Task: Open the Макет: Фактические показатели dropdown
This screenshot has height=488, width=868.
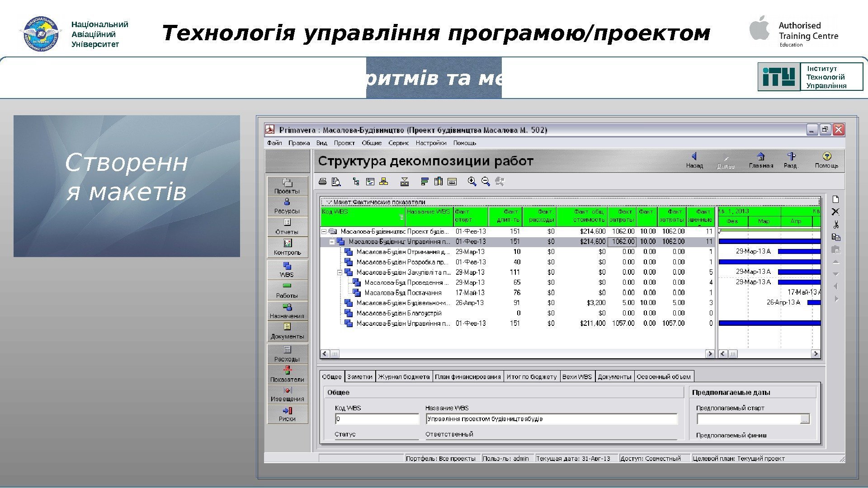Action: tap(329, 202)
